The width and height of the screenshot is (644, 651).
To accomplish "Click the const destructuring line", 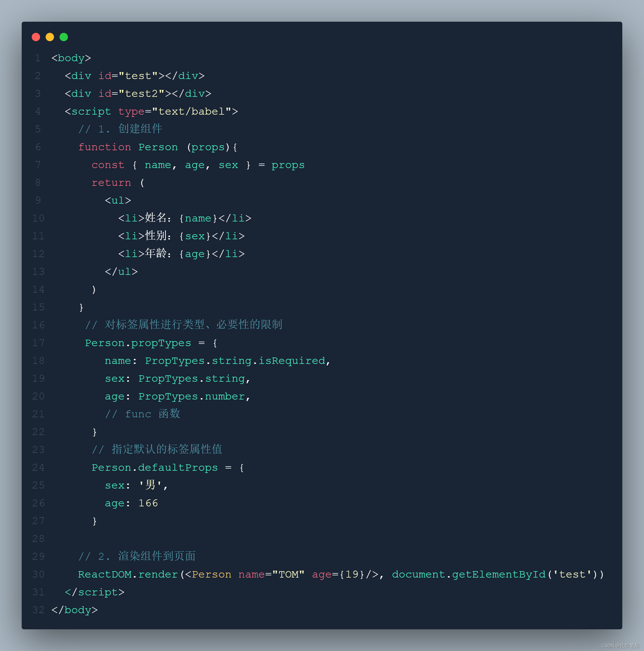I will point(198,165).
